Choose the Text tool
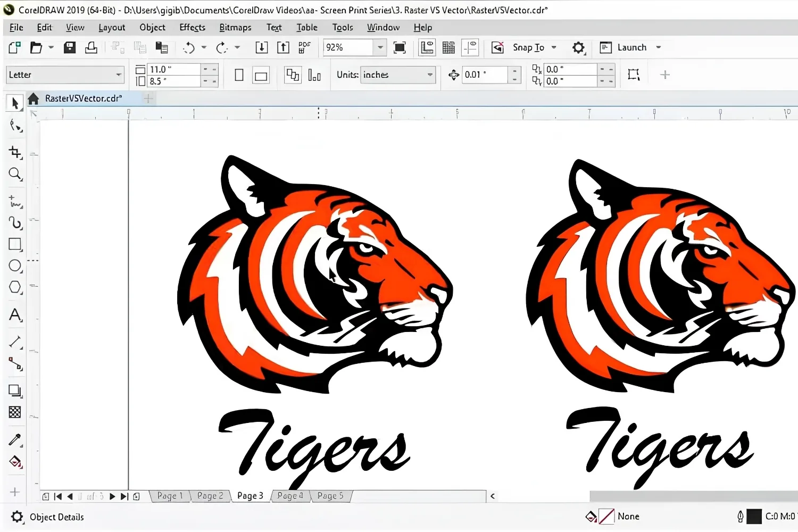Viewport: 798px width, 532px height. [x=15, y=315]
